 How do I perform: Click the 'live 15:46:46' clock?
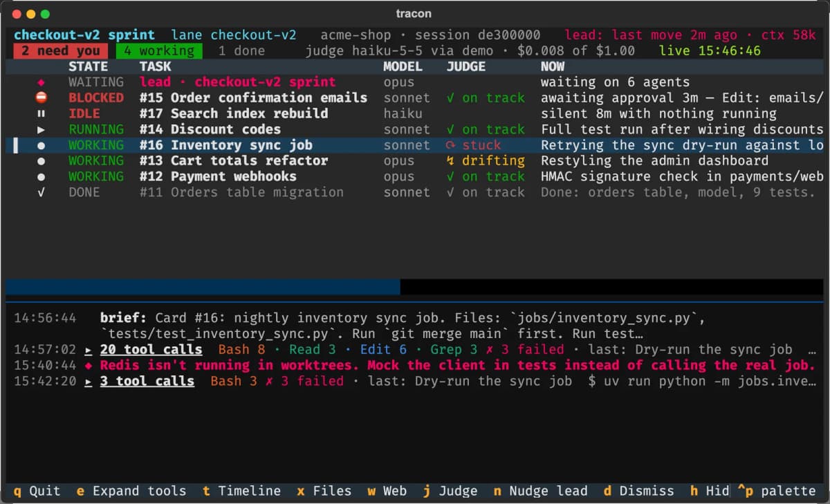pyautogui.click(x=710, y=50)
